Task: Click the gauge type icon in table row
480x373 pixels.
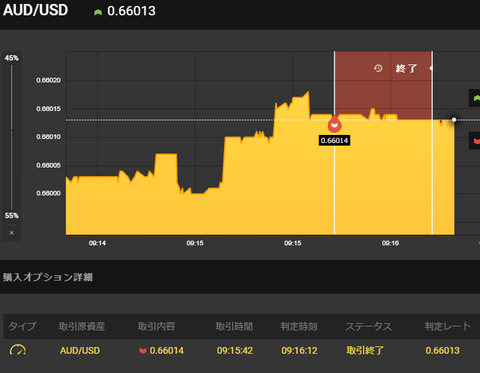Action: click(x=18, y=350)
